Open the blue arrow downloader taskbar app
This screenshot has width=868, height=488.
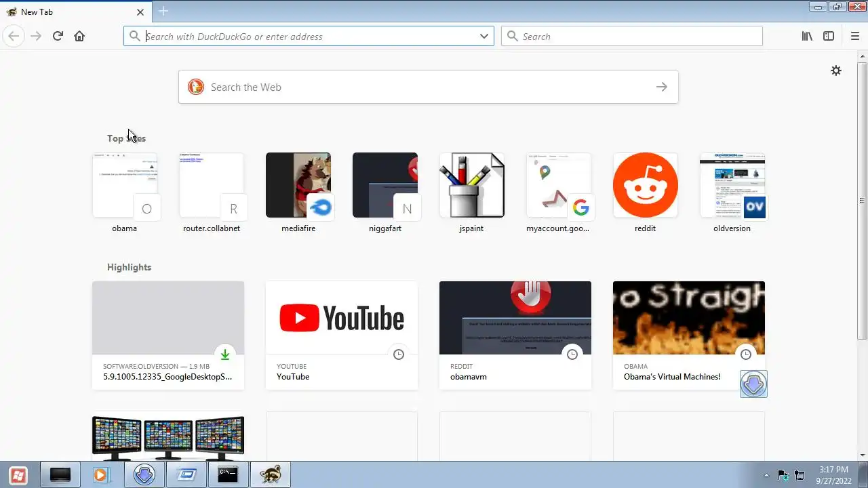[144, 475]
